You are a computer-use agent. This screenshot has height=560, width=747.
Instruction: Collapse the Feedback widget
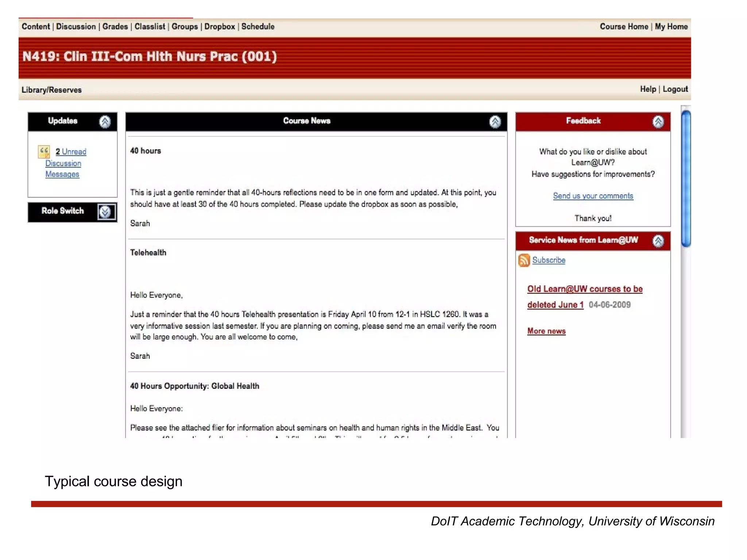click(658, 121)
